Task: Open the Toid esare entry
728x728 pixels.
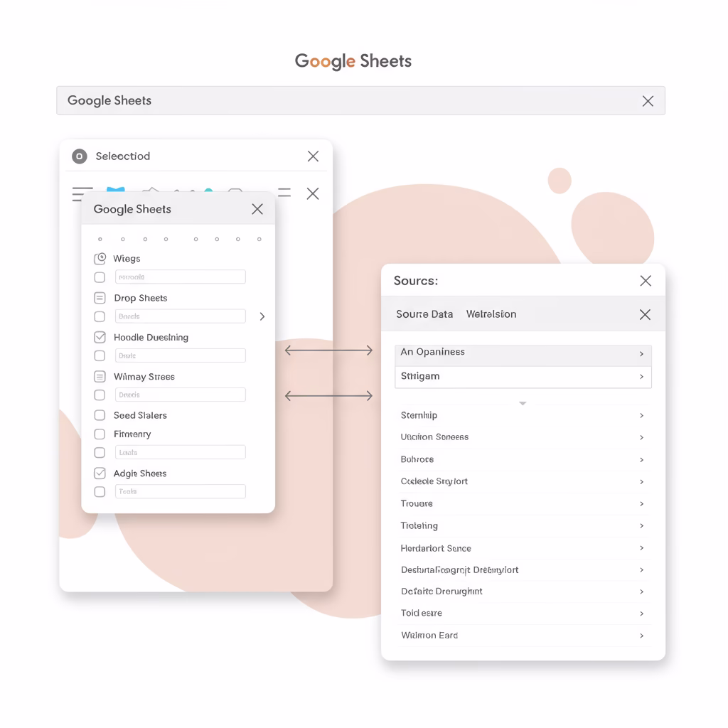Action: (523, 614)
